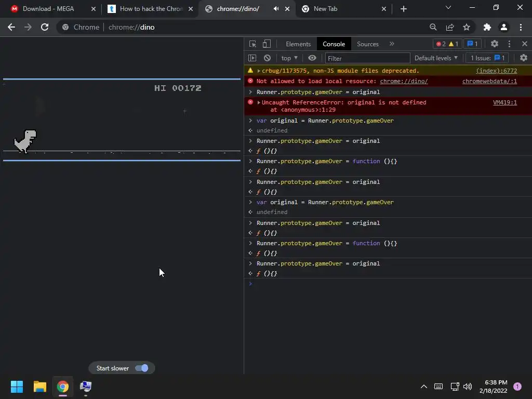The width and height of the screenshot is (532, 399).
Task: Show hidden system tray icons chevron
Action: tap(424, 386)
